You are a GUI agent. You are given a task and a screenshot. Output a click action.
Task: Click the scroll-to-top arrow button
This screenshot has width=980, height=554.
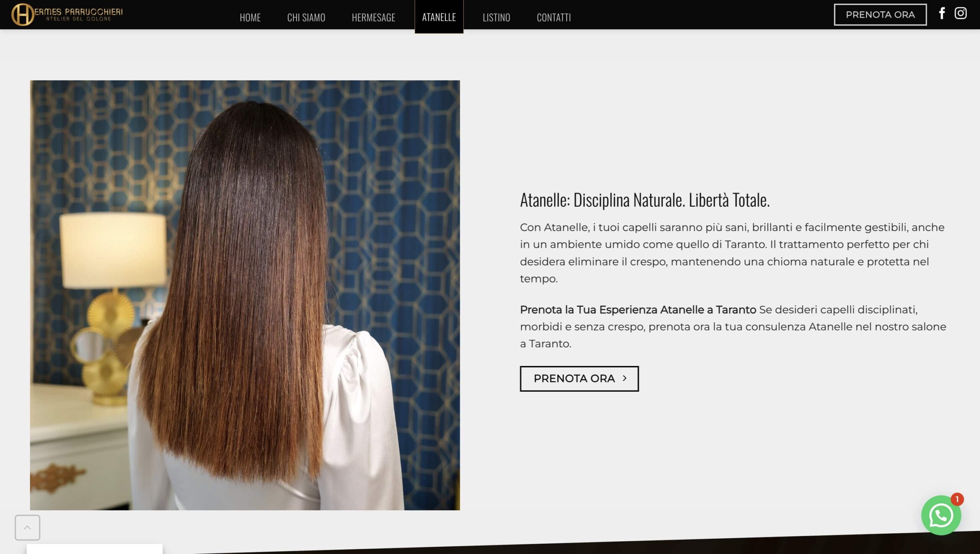click(27, 527)
